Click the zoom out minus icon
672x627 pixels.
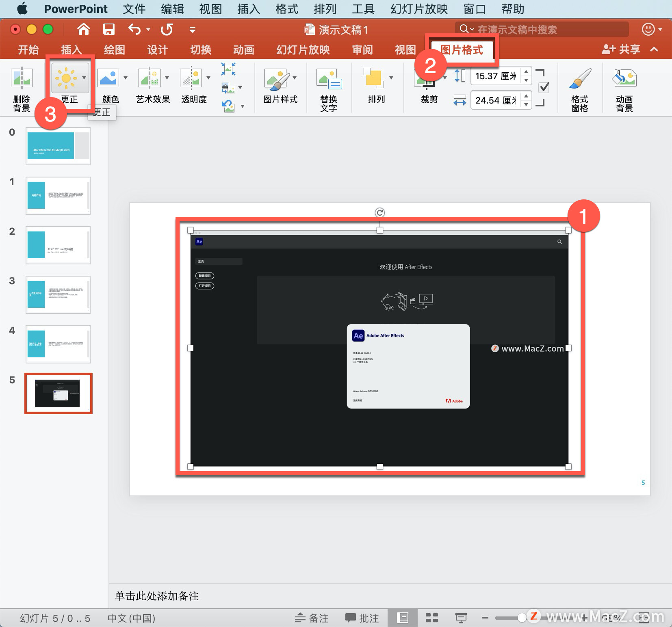click(x=485, y=618)
